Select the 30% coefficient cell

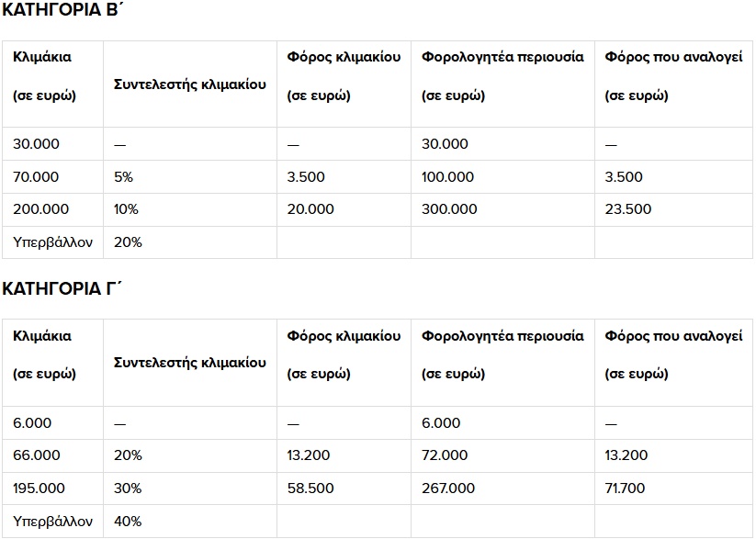pos(128,488)
